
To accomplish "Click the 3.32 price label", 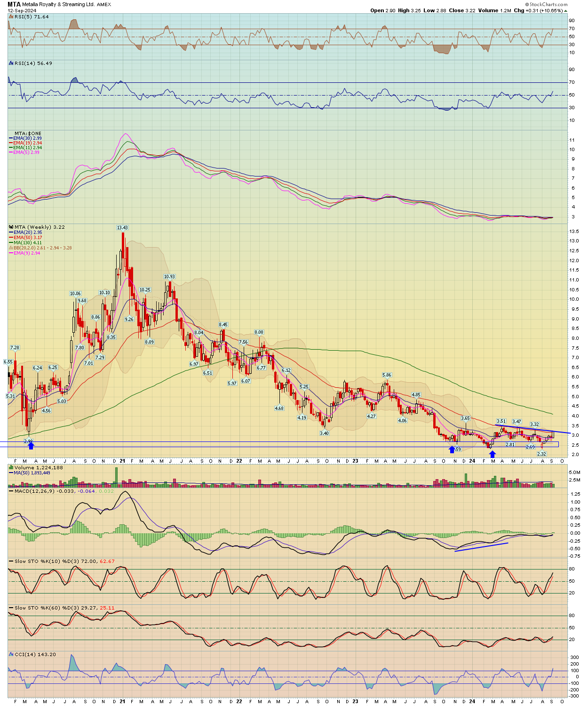I will [534, 425].
